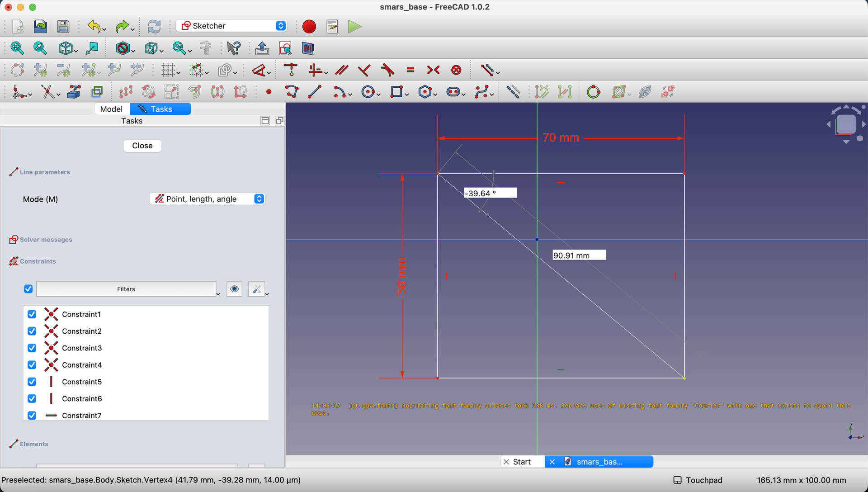The height and width of the screenshot is (492, 868).
Task: Click the green Execute macro arrow
Action: [354, 26]
